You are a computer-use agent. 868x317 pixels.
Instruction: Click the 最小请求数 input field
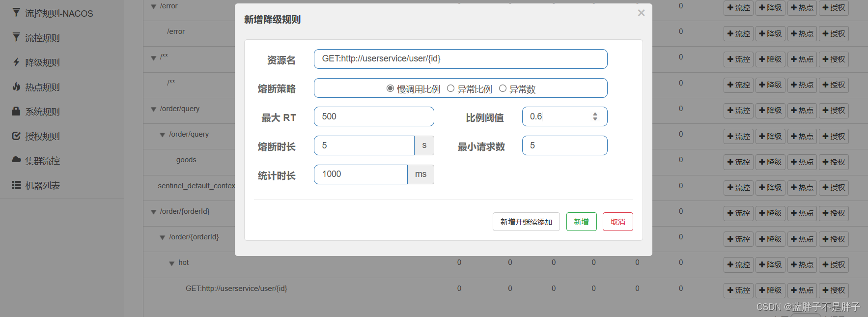click(x=565, y=145)
